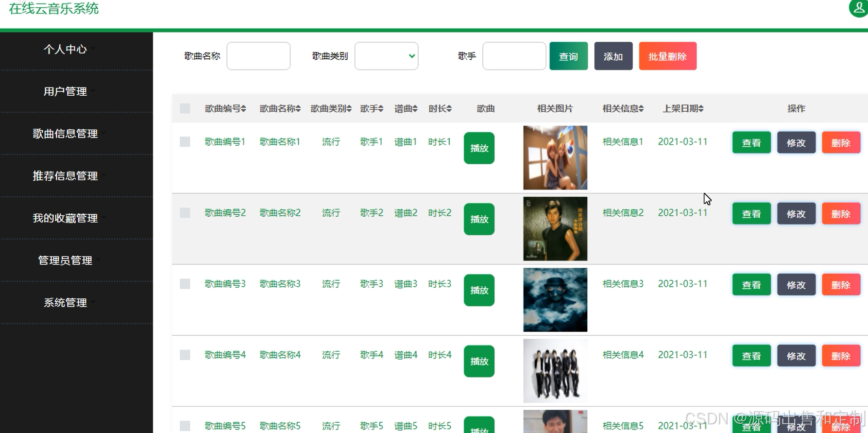Check the box for 歌曲编号2 row
868x433 pixels.
185,212
